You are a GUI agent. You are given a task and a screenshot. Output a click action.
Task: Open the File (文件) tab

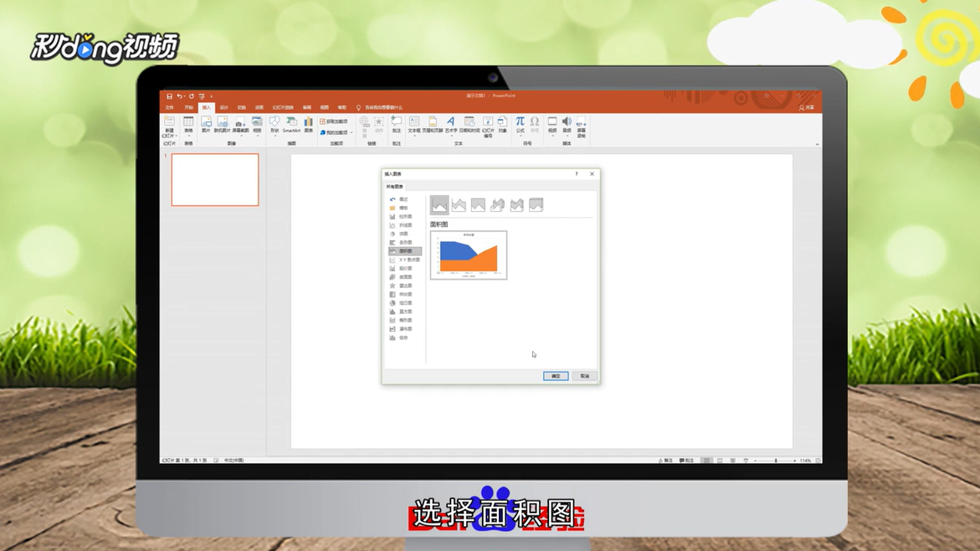(x=169, y=107)
